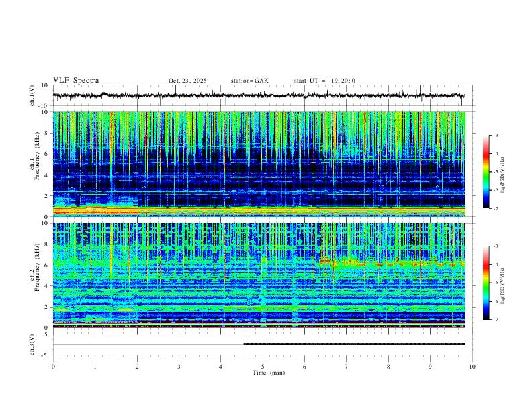Click the ch.2 PSD color scale bar
This screenshot has width=532, height=411.
(486, 283)
